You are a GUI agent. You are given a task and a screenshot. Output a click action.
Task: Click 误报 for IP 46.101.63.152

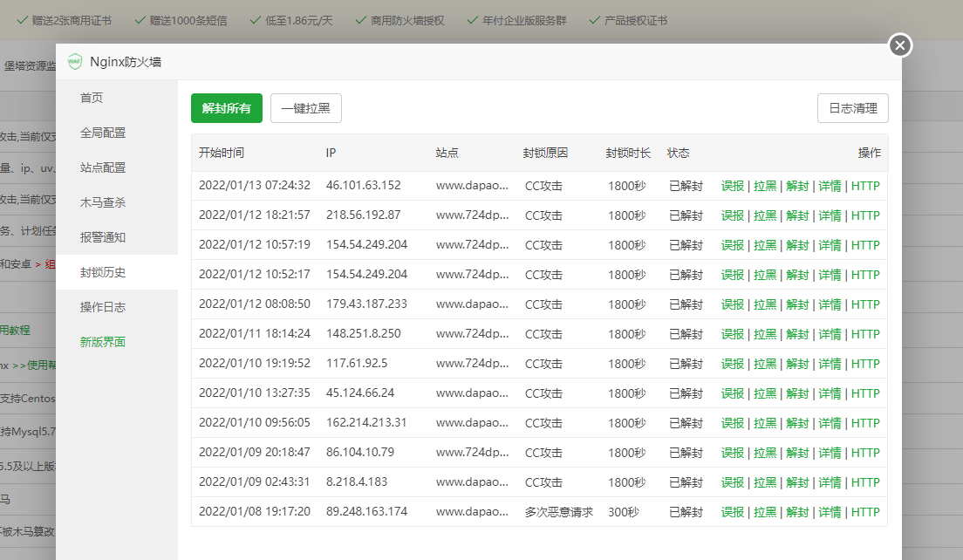[x=732, y=186]
